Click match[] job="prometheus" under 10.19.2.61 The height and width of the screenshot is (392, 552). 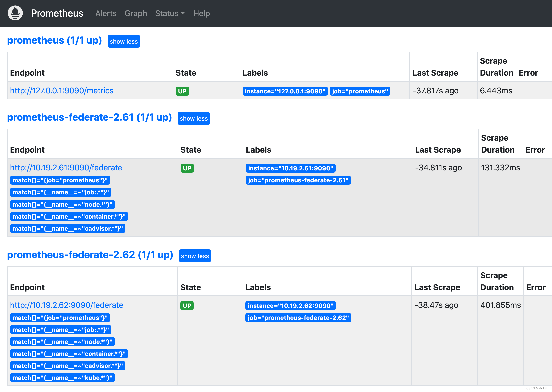click(60, 180)
